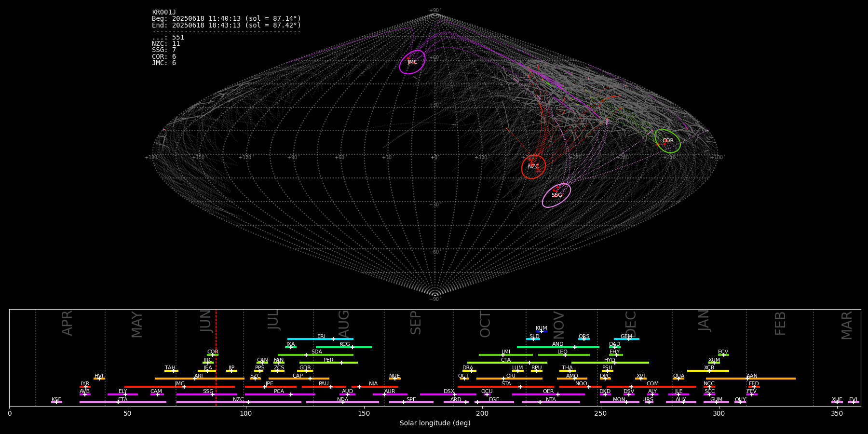
Task: Click the 'JMC: 6' legend entry
Action: tap(164, 63)
